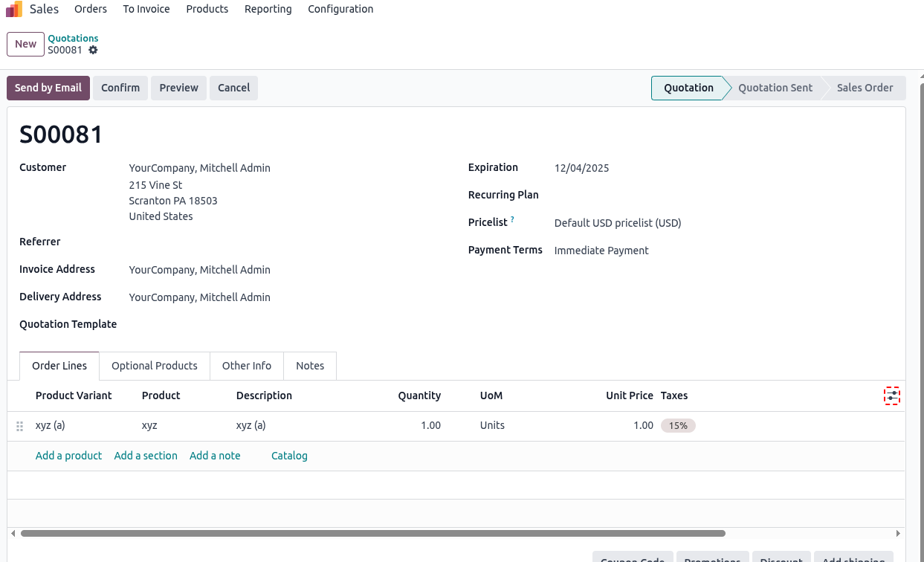Viewport: 924px width, 562px height.
Task: Expand the Configuration menu
Action: pyautogui.click(x=340, y=9)
